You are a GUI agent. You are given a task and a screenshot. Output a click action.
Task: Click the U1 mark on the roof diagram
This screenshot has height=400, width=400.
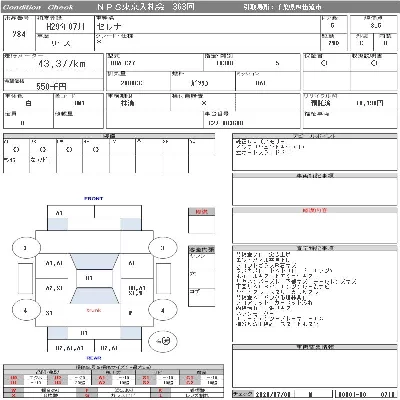pyautogui.click(x=89, y=278)
